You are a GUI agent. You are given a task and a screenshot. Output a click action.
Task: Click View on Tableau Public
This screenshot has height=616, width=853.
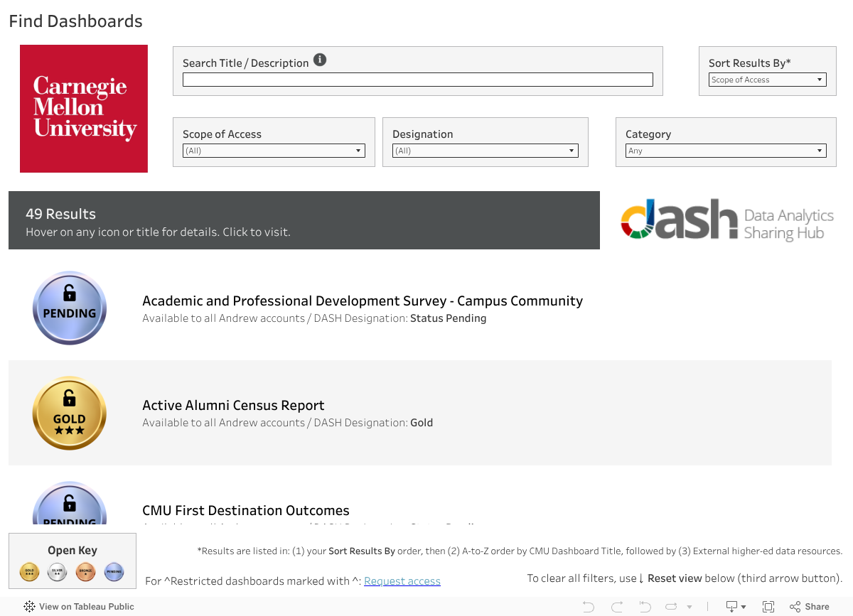(79, 606)
